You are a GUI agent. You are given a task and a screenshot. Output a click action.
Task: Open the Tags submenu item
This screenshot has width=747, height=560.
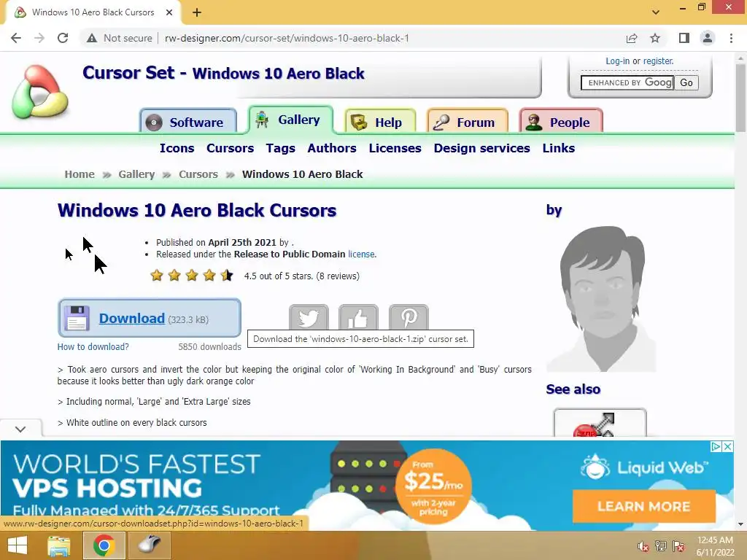click(281, 148)
